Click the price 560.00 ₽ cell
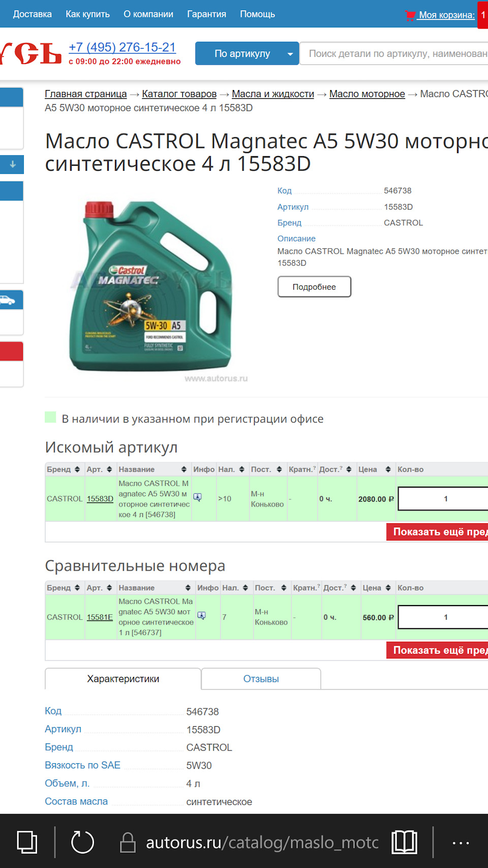Viewport: 488px width, 868px height. click(378, 618)
